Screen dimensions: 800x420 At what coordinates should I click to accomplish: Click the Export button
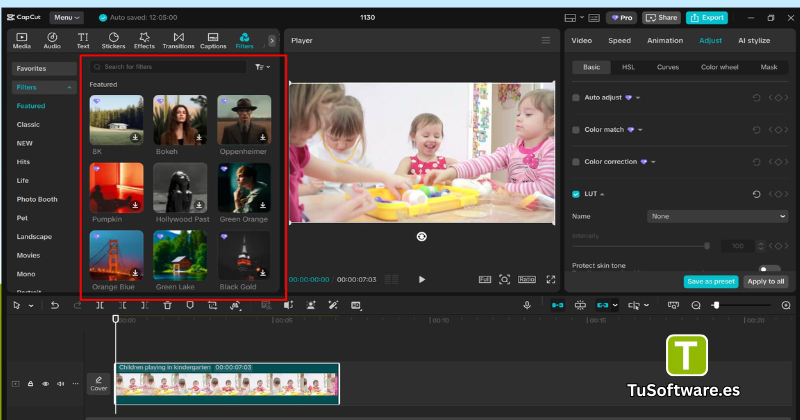(707, 17)
